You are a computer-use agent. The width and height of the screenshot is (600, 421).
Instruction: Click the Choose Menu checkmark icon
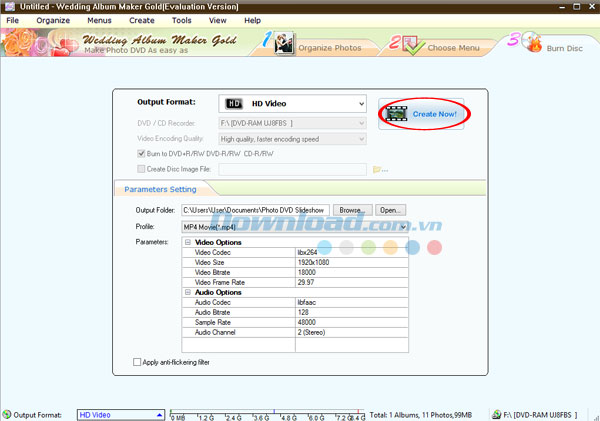[x=412, y=45]
